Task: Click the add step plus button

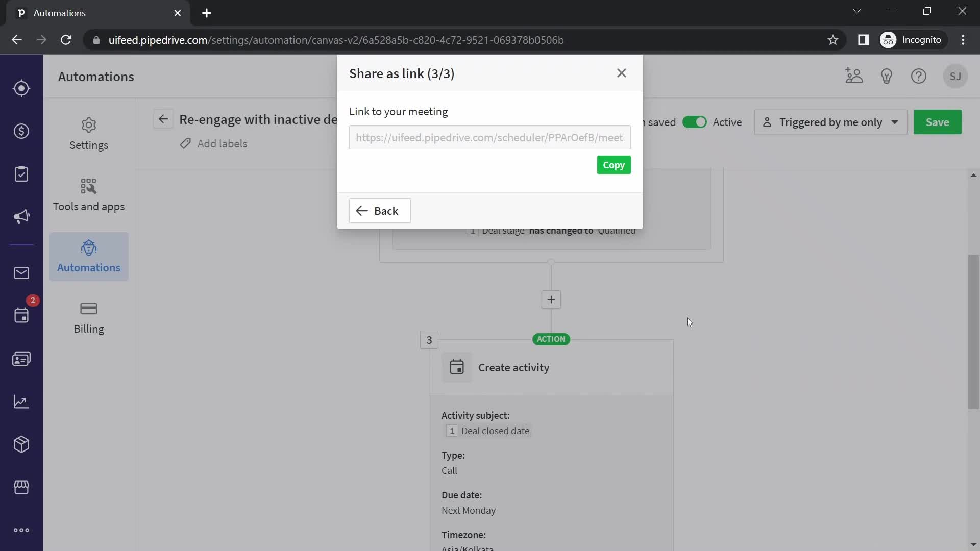Action: pos(550,298)
